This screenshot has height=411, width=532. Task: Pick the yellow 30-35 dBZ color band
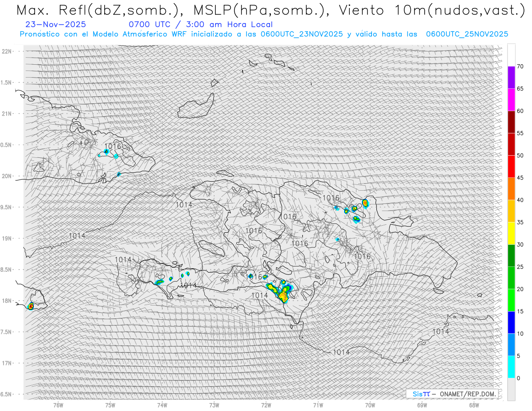coord(511,233)
